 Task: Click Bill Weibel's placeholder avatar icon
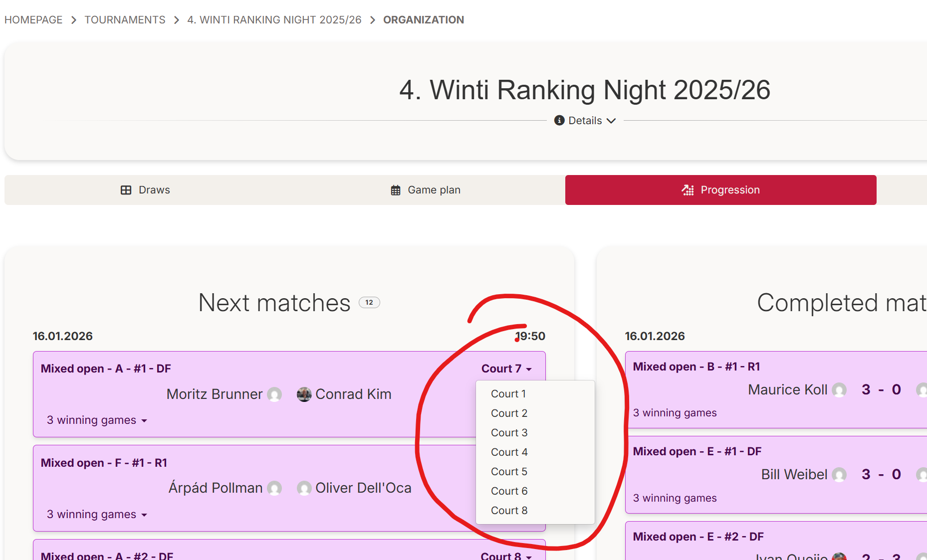[839, 475]
